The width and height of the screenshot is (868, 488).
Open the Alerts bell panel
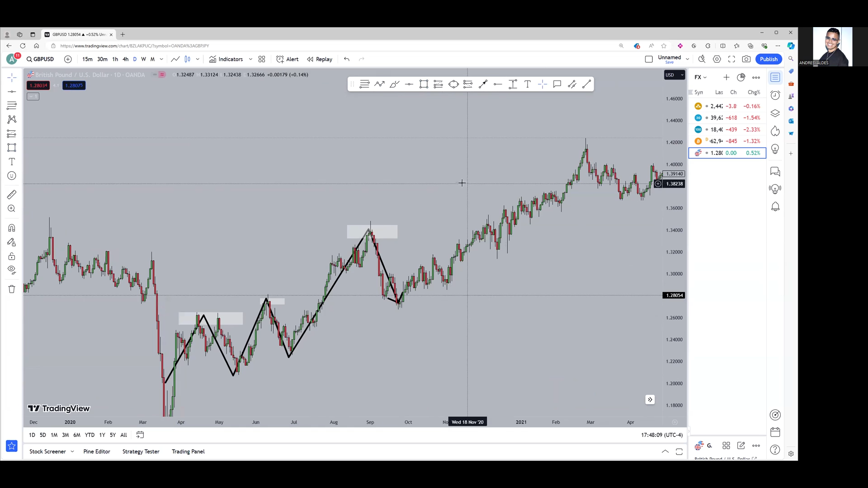[x=775, y=207]
